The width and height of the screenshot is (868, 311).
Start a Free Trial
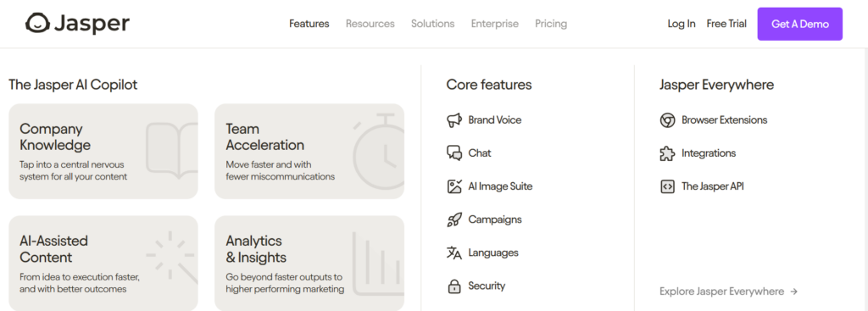[x=726, y=24]
